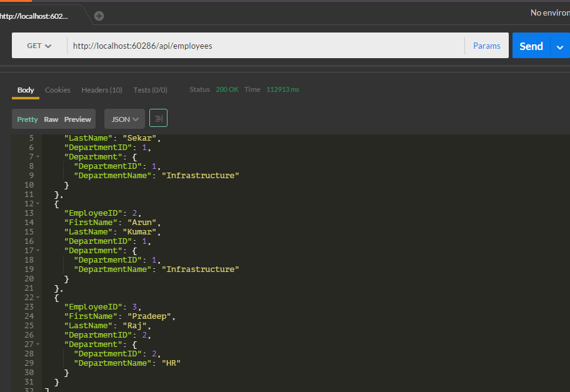Expand the Send button arrow options
This screenshot has width=570, height=392.
560,46
